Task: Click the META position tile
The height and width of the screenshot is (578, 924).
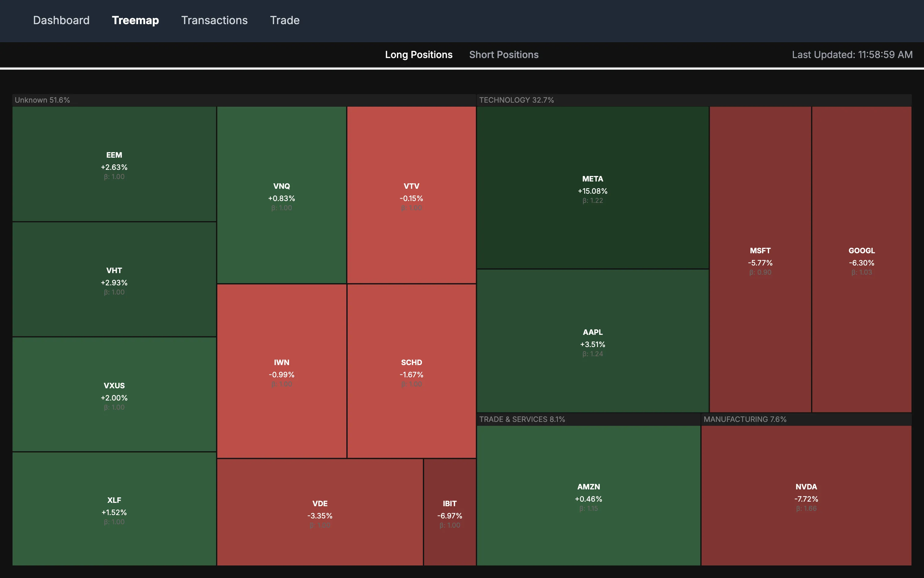Action: (x=592, y=187)
